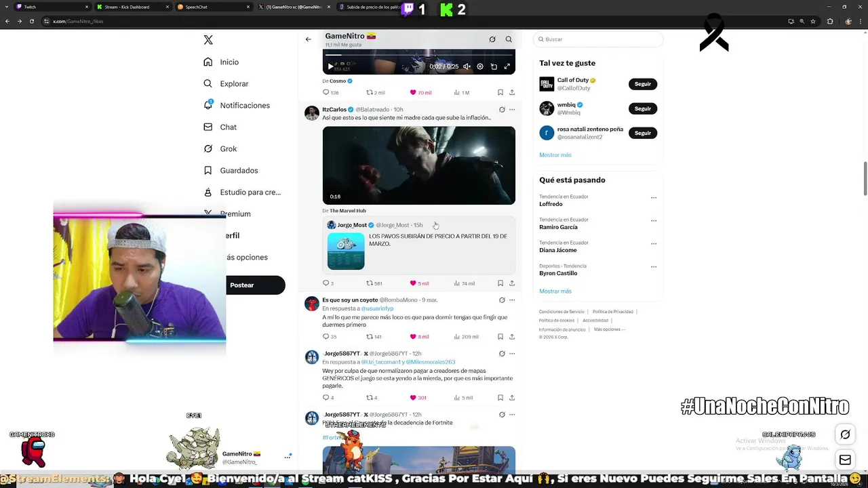Open the Grok icon in GameNitro header
This screenshot has height=488, width=868.
[492, 39]
